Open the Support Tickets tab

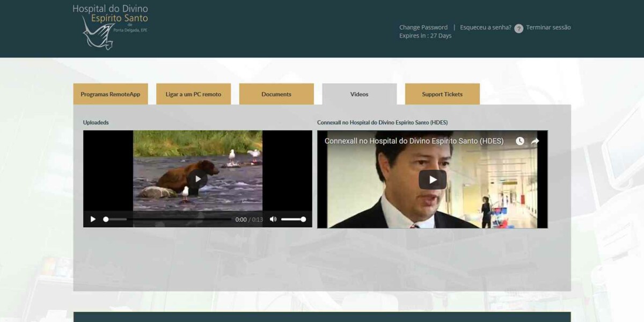(442, 94)
